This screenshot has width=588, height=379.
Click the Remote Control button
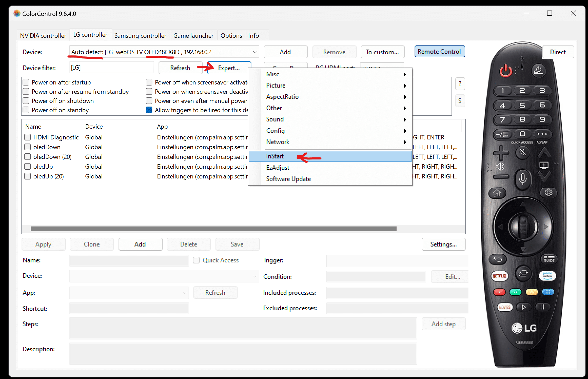coord(439,51)
